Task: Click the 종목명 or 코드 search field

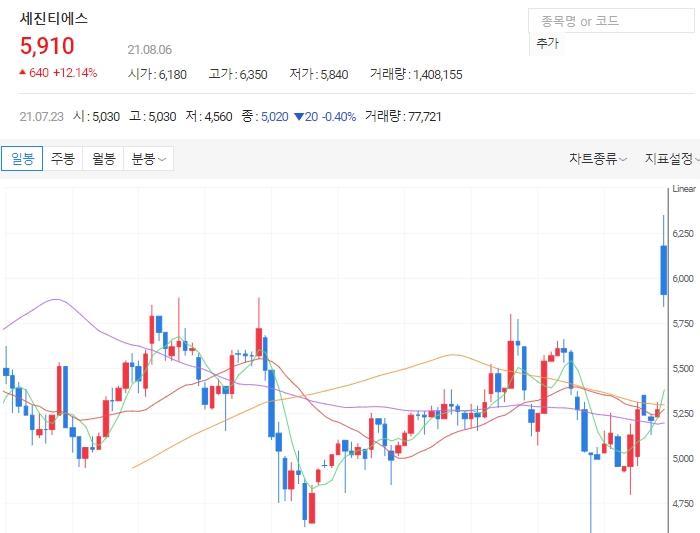Action: click(x=611, y=21)
